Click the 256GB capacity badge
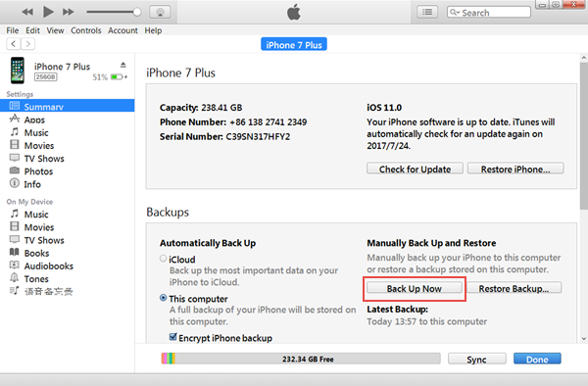 [46, 76]
